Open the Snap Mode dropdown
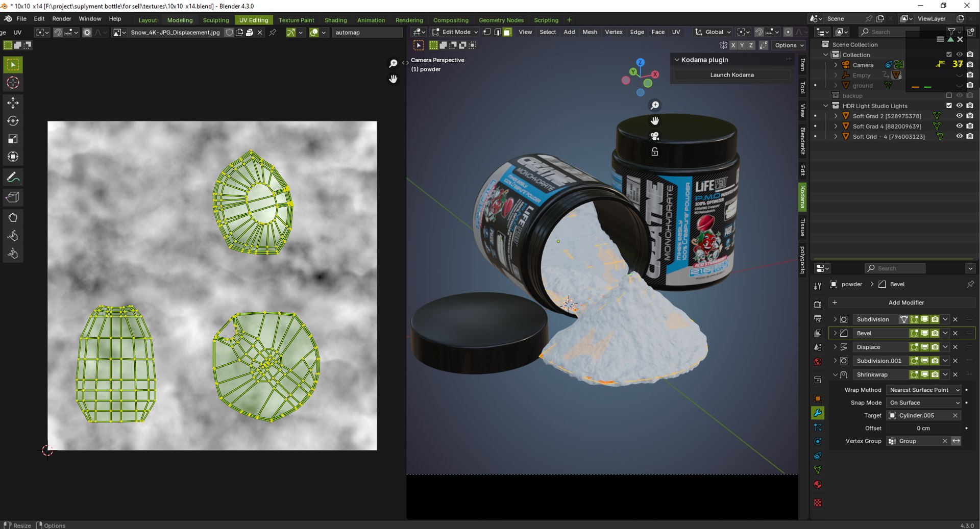980x529 pixels. point(924,402)
